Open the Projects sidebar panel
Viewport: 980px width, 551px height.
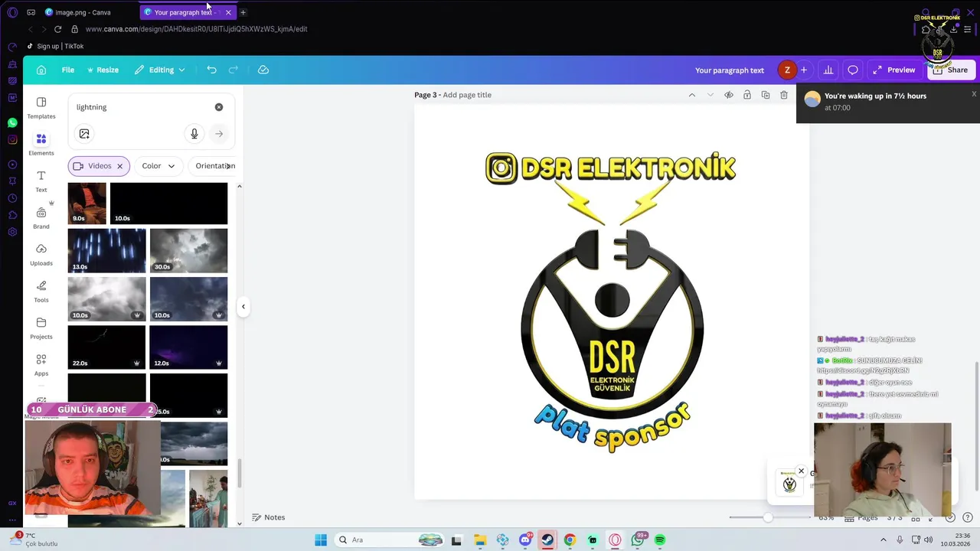click(x=41, y=328)
